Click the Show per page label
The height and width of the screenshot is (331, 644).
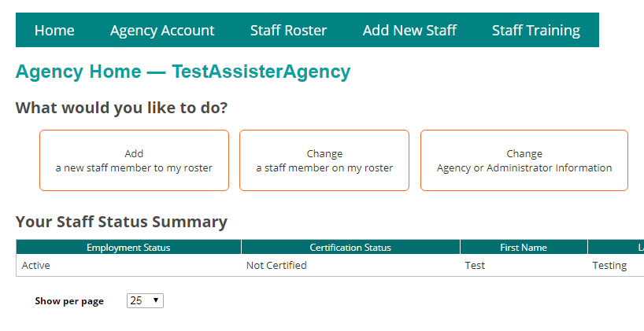[x=69, y=301]
